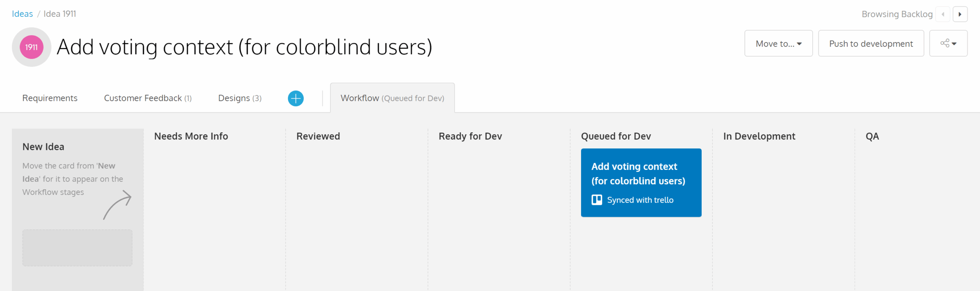This screenshot has width=980, height=291.
Task: Switch to the Designs tab
Action: pyautogui.click(x=240, y=98)
